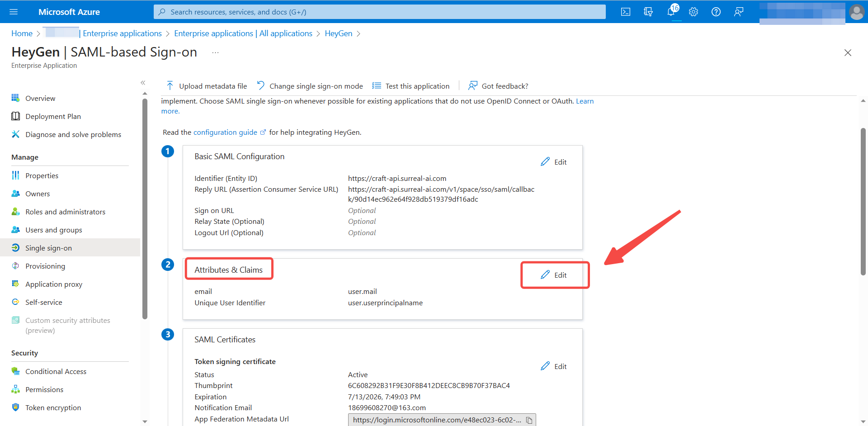The height and width of the screenshot is (426, 868).
Task: Select the Thumbprint value text
Action: click(x=429, y=386)
